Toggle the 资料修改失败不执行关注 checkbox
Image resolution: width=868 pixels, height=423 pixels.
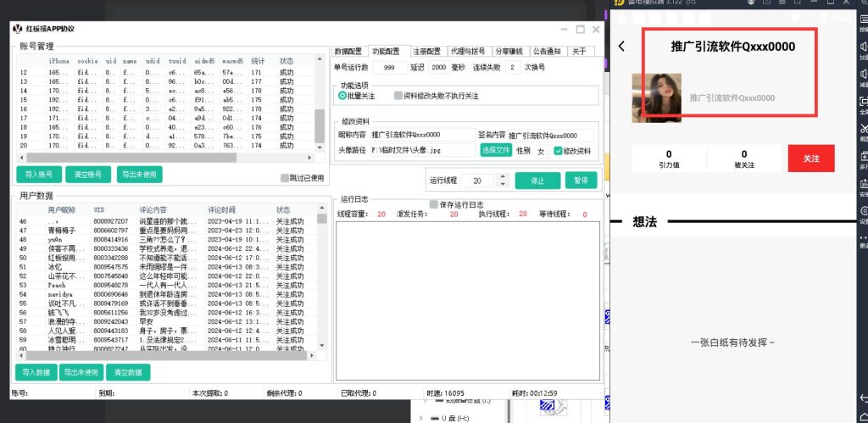click(x=398, y=96)
